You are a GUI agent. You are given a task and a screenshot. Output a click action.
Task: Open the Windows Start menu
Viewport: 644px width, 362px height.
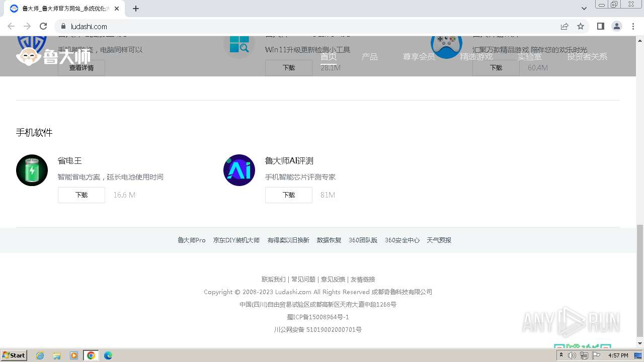click(x=14, y=355)
